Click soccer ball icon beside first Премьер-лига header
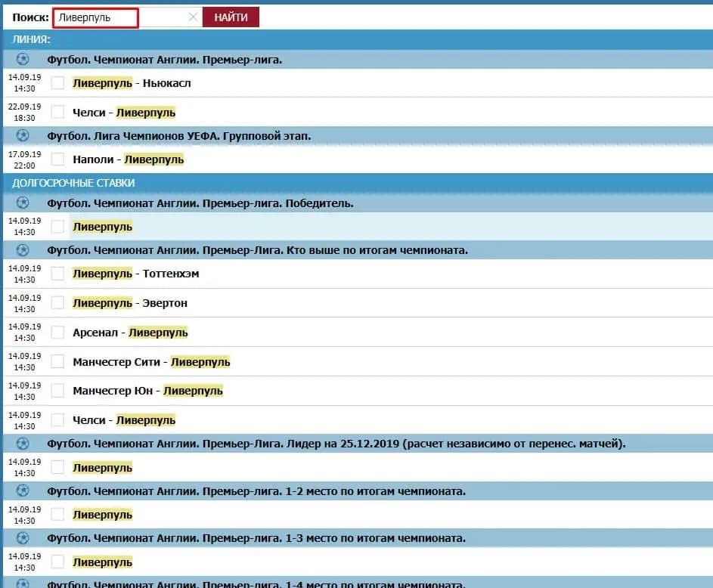The height and width of the screenshot is (588, 713). [22, 59]
